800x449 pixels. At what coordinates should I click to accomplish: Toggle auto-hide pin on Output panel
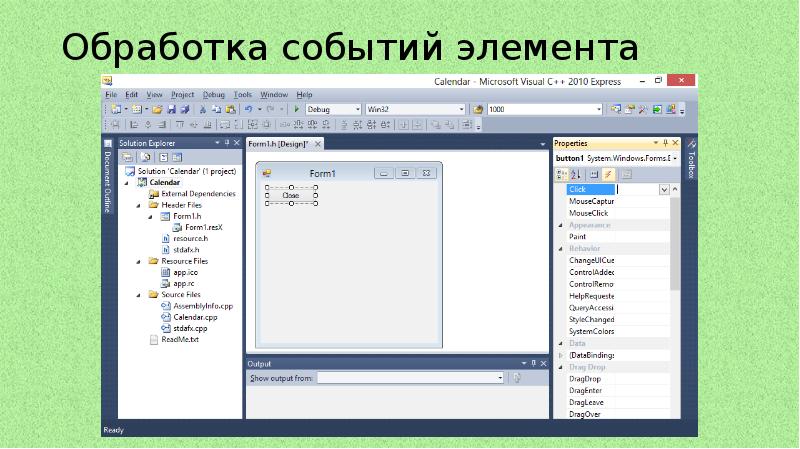[532, 364]
